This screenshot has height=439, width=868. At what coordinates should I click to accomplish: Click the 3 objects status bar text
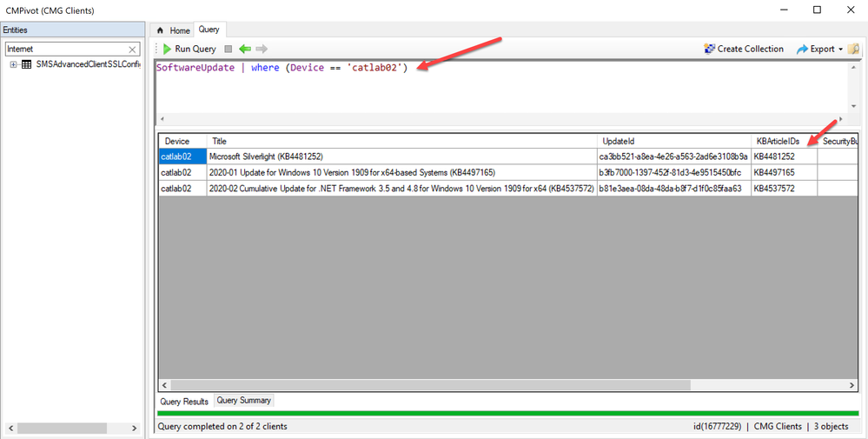(x=831, y=426)
